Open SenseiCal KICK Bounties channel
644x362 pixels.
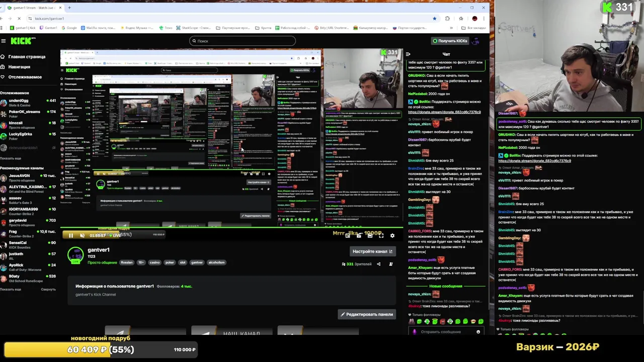[x=28, y=244]
